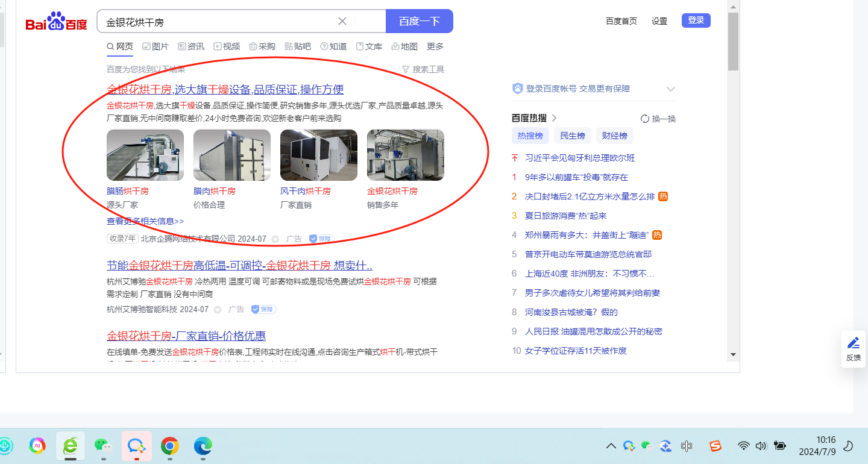Open the 腊肠烘干房 thumbnail image
This screenshot has width=868, height=464.
(x=145, y=155)
